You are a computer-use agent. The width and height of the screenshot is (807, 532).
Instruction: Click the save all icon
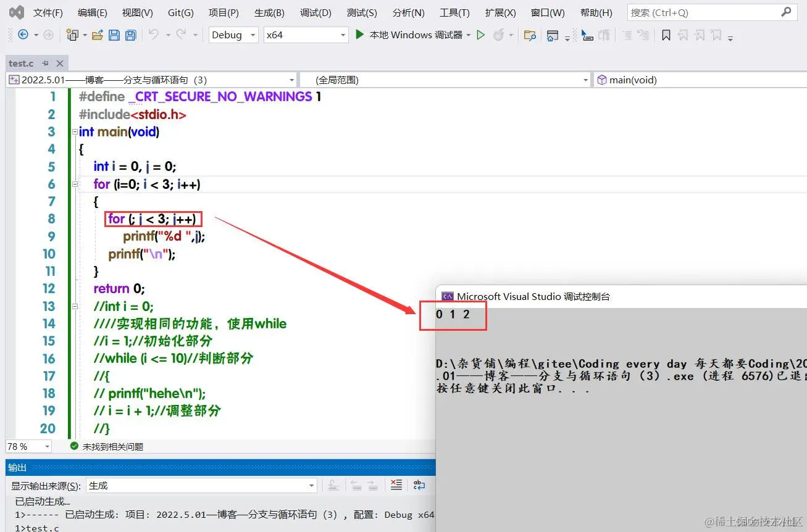tap(131, 35)
